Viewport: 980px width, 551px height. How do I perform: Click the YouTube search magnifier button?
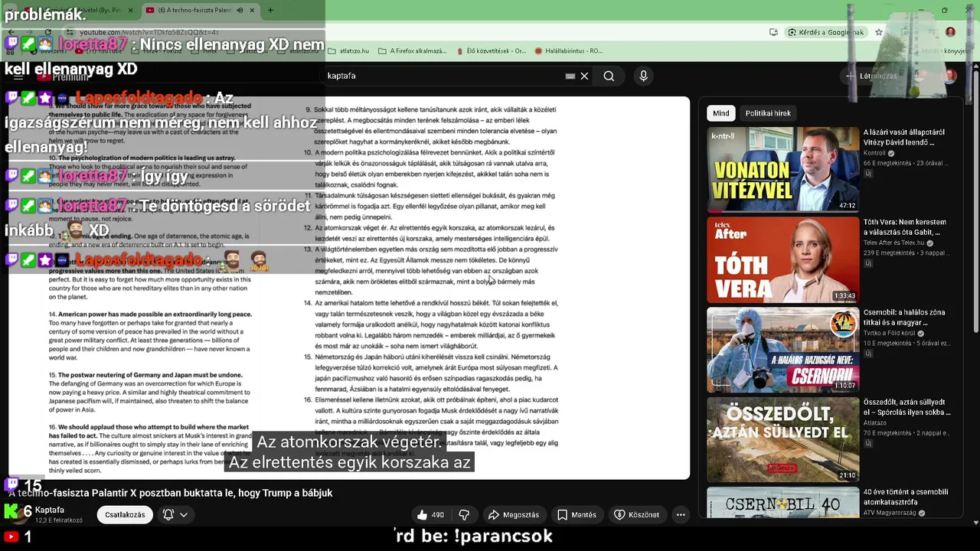[x=609, y=76]
